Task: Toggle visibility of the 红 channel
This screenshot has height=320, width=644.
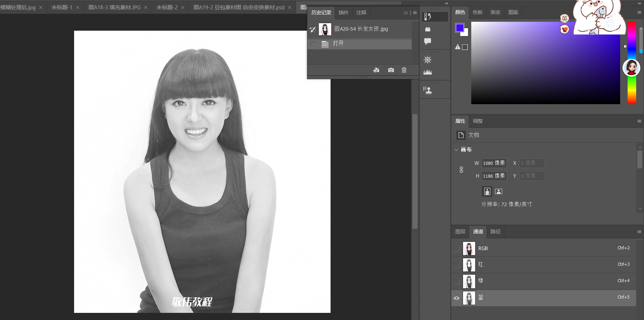Action: (457, 265)
